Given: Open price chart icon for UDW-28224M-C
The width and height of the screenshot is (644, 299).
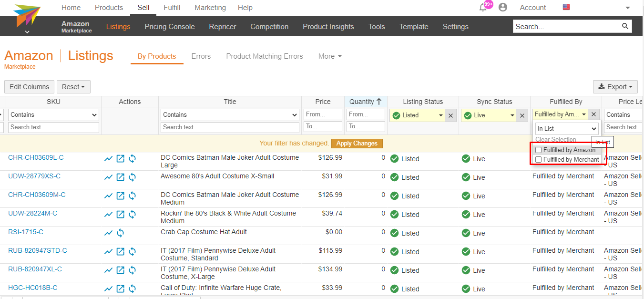Looking at the screenshot, I should pos(109,215).
